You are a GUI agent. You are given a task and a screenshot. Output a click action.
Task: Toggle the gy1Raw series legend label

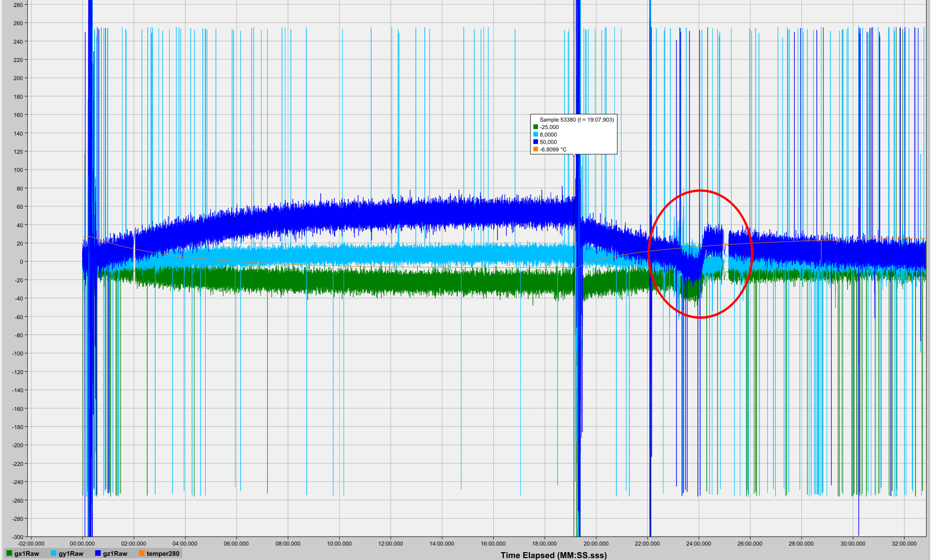71,553
